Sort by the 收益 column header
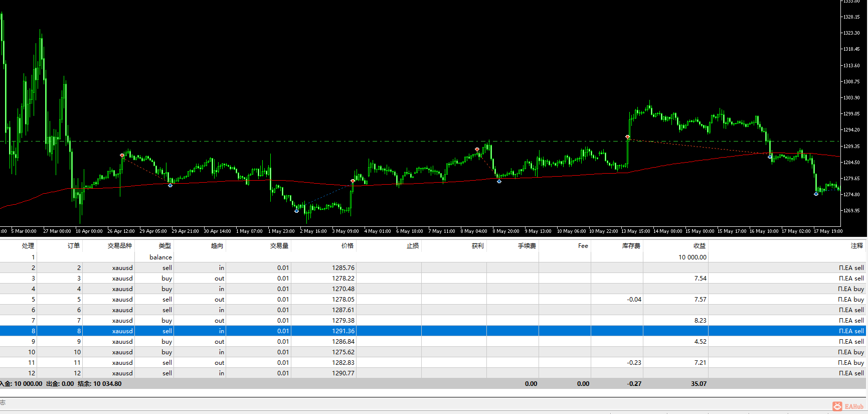 pos(699,245)
